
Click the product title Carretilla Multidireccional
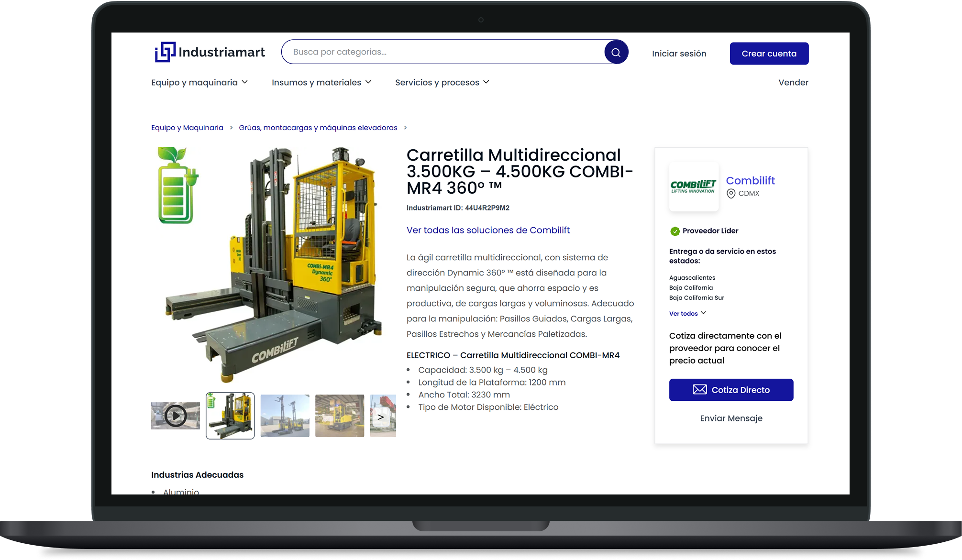point(520,172)
